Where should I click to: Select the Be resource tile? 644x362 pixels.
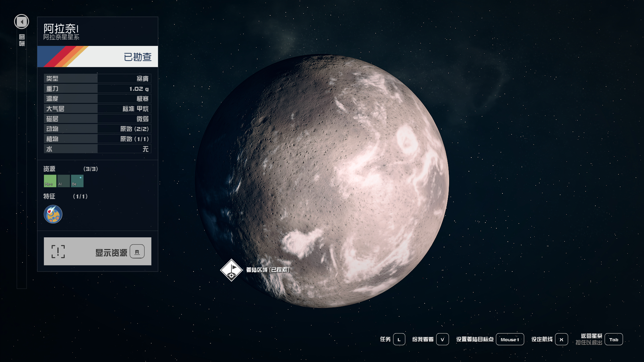point(77,181)
